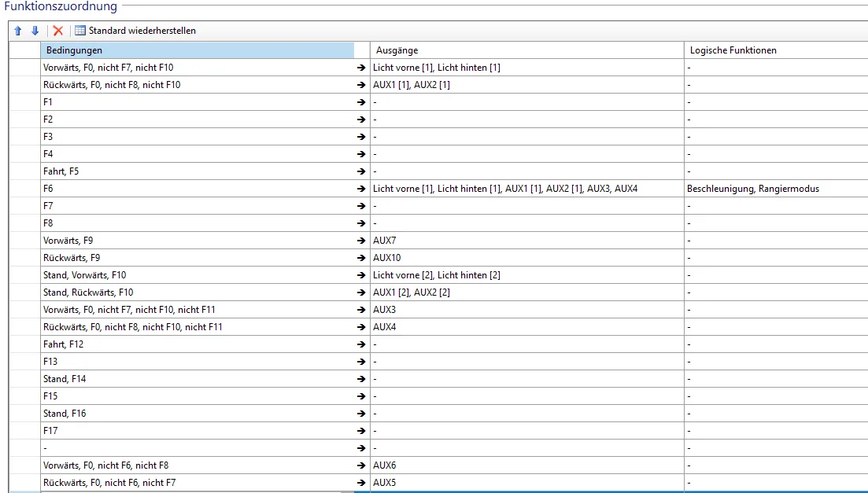Click Standard wiederherstellen

click(x=142, y=31)
